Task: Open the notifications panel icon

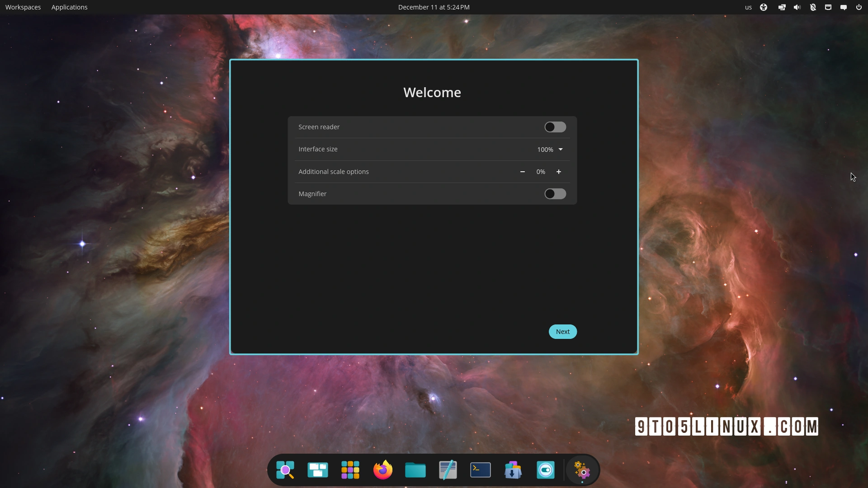Action: [x=844, y=7]
